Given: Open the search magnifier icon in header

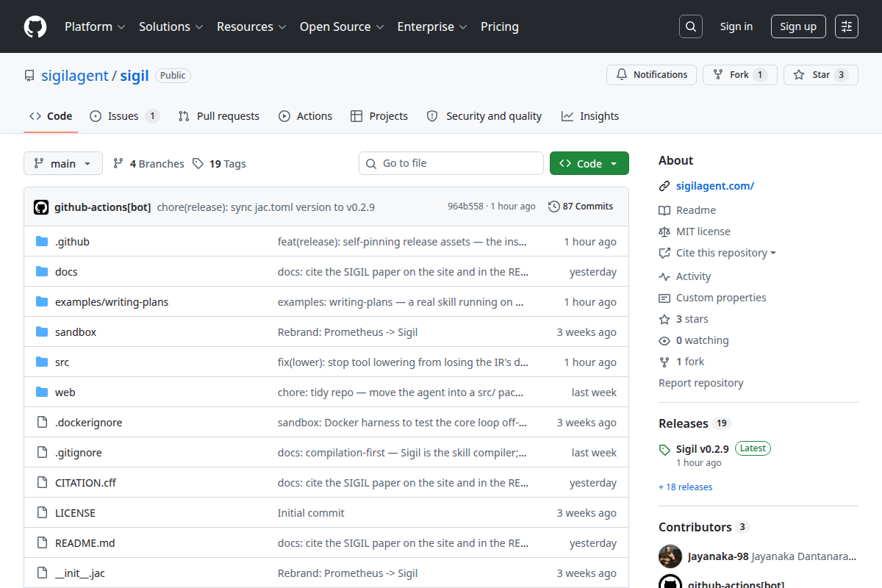Looking at the screenshot, I should [x=691, y=26].
